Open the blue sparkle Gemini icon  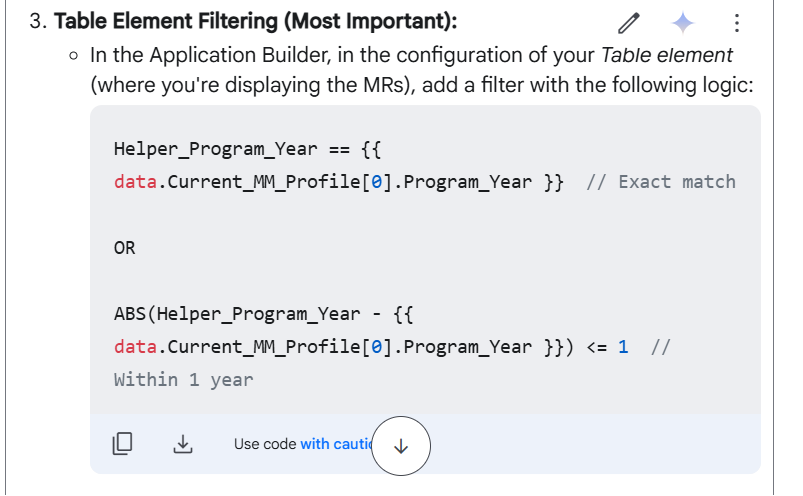(683, 23)
